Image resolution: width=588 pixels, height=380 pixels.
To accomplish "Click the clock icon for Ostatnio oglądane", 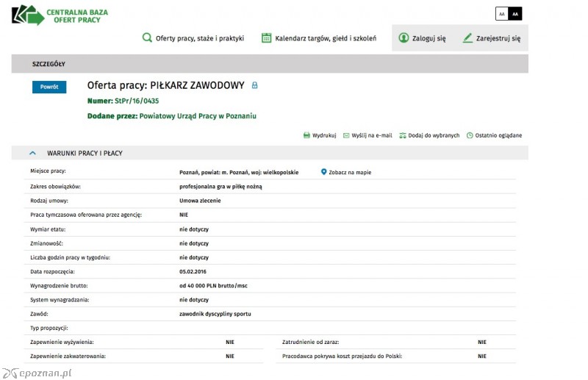I will 470,135.
